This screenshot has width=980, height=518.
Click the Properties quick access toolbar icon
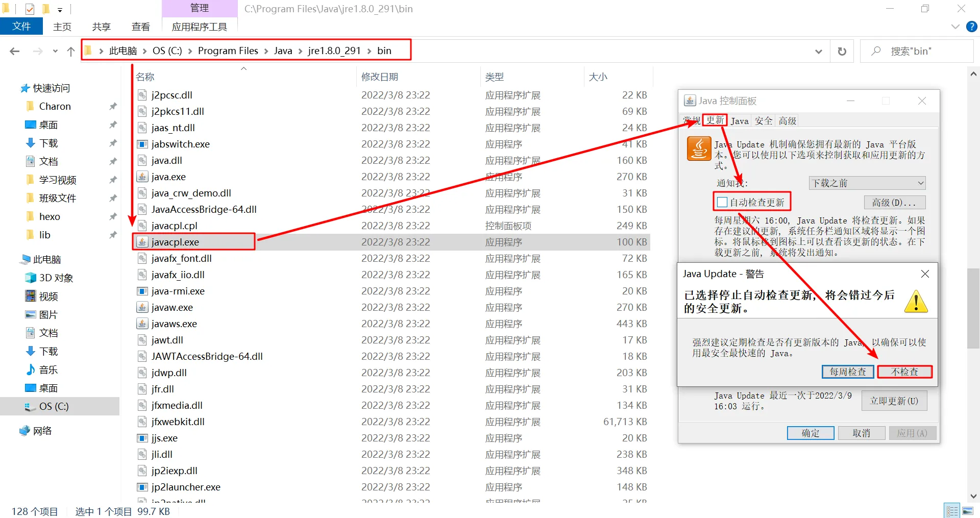click(30, 9)
